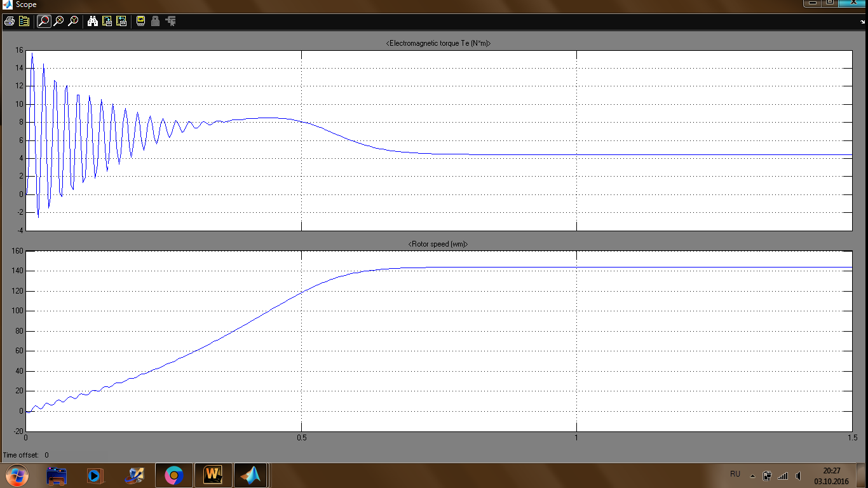The width and height of the screenshot is (868, 488).
Task: Open signal selector icon
Action: [x=170, y=21]
